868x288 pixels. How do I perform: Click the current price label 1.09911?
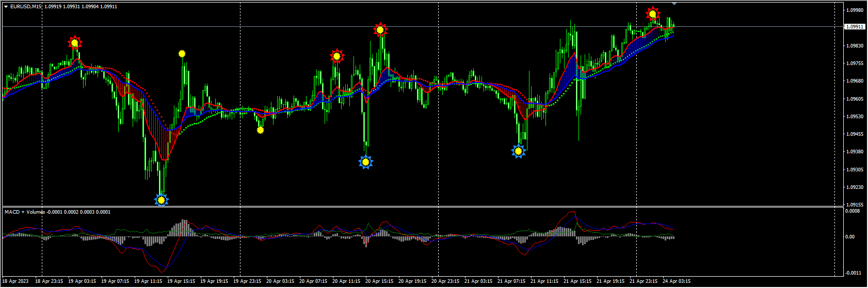[x=855, y=26]
